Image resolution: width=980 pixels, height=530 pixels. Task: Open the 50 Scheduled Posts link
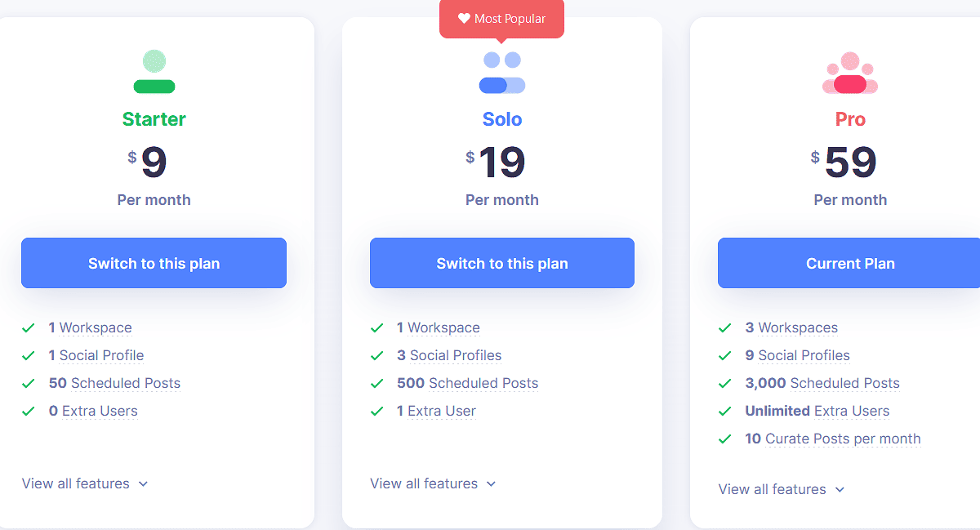(114, 382)
